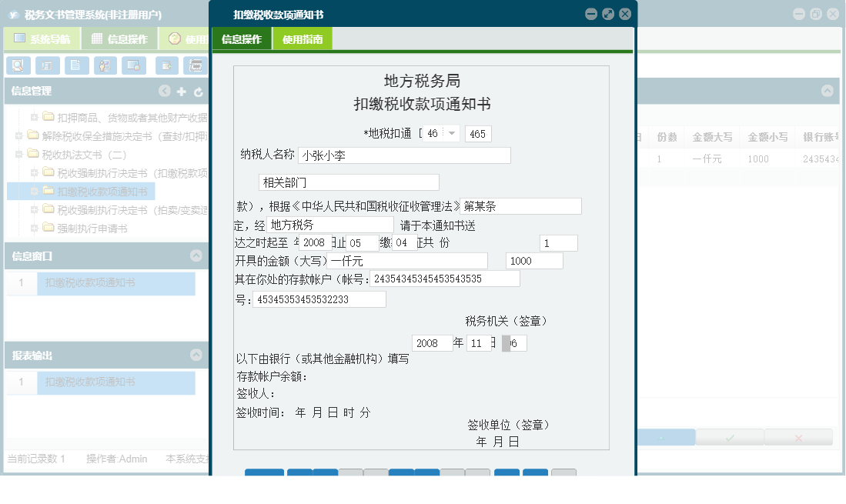Click the signature month field 11

[x=479, y=343]
